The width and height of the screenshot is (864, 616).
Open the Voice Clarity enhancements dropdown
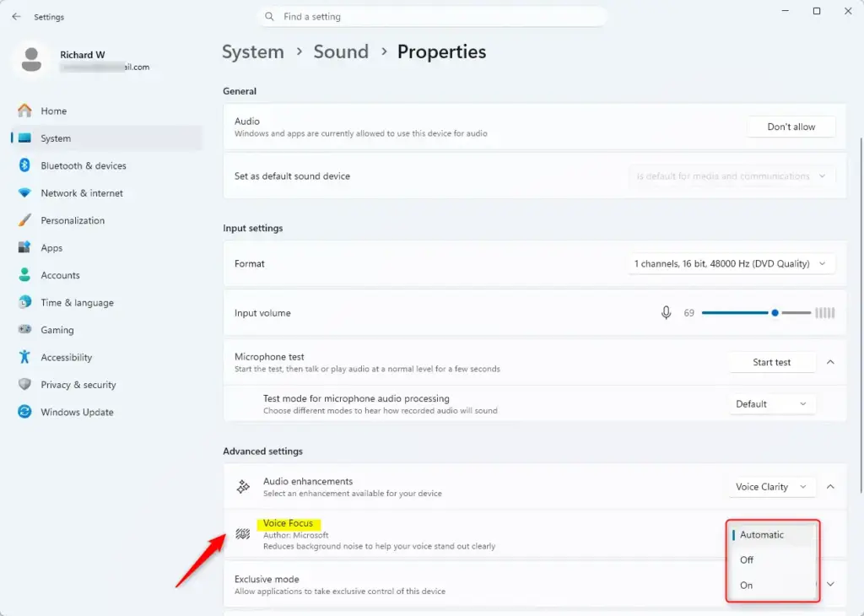(771, 487)
